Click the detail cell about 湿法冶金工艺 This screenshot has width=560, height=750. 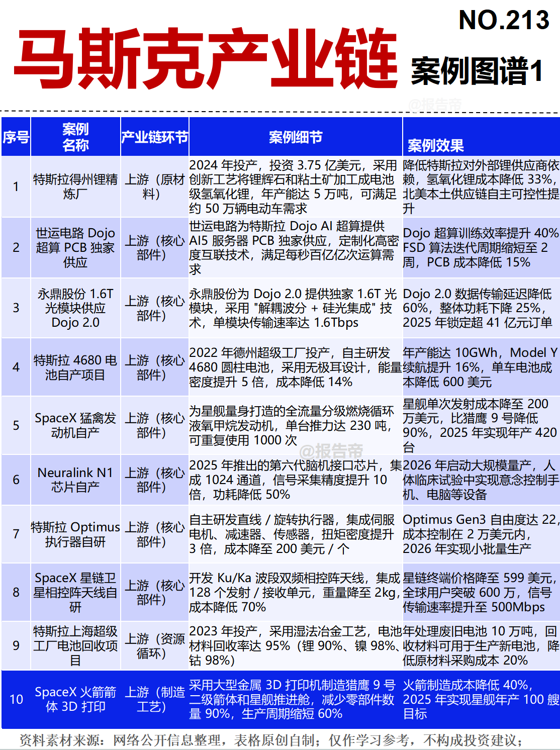coord(296,645)
